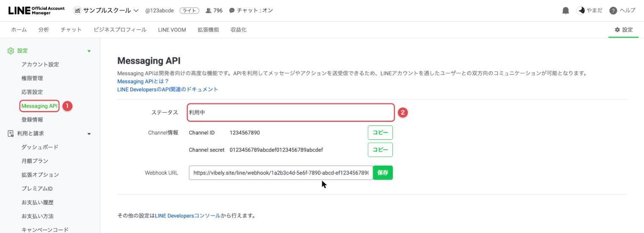Open the notifications bell icon
Image resolution: width=644 pixels, height=233 pixels.
click(x=566, y=11)
